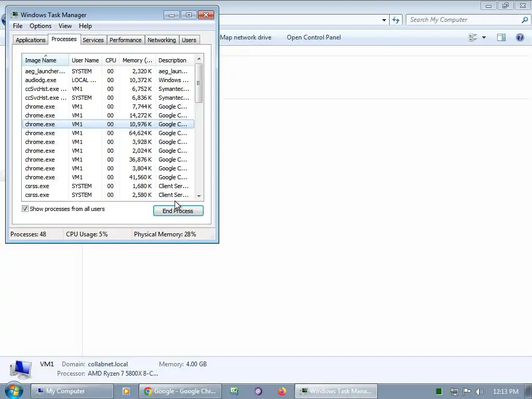This screenshot has width=532, height=399.
Task: Switch to the Applications tab
Action: tap(31, 40)
